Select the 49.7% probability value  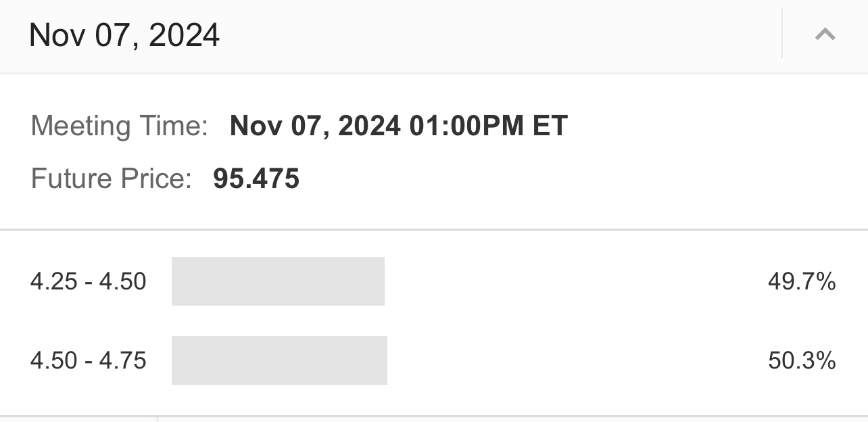click(x=802, y=281)
